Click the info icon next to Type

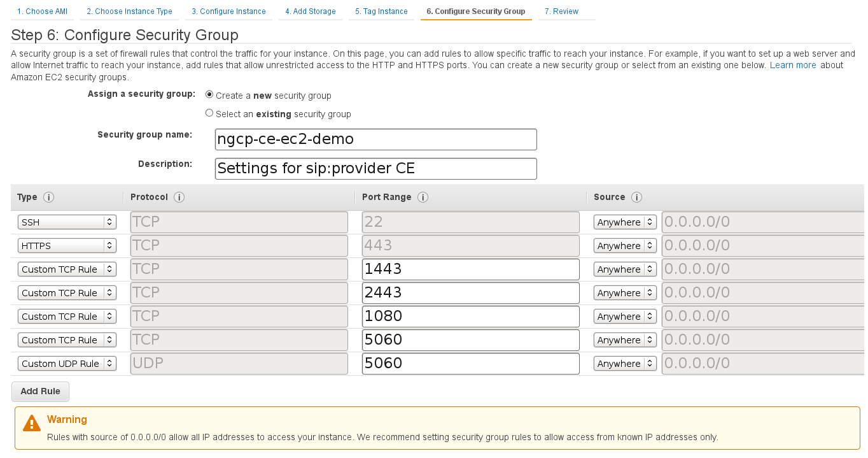pos(49,197)
